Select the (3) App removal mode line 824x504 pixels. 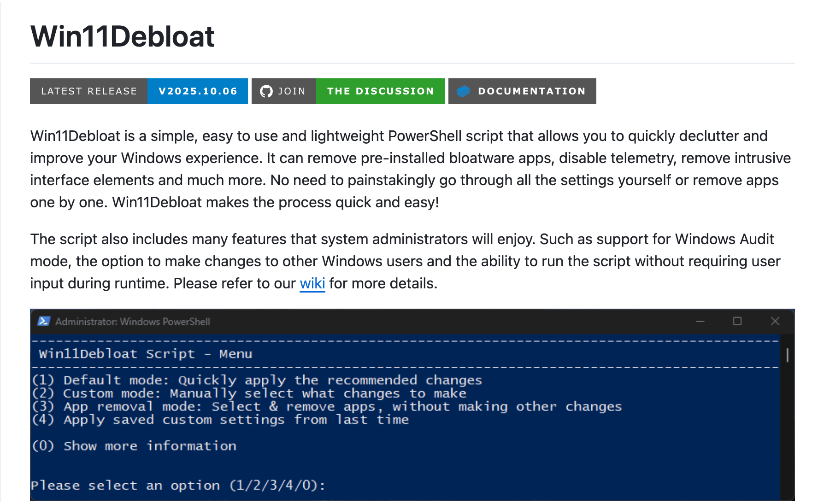[327, 406]
